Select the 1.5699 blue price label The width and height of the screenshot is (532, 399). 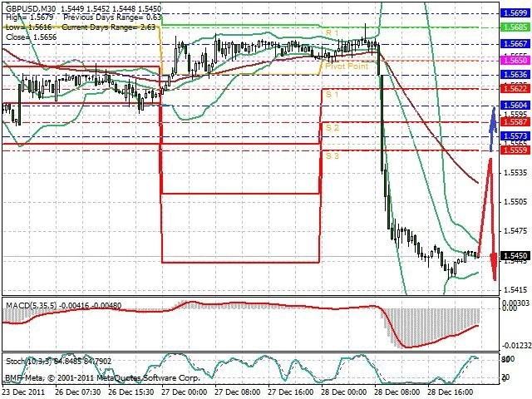pos(515,13)
